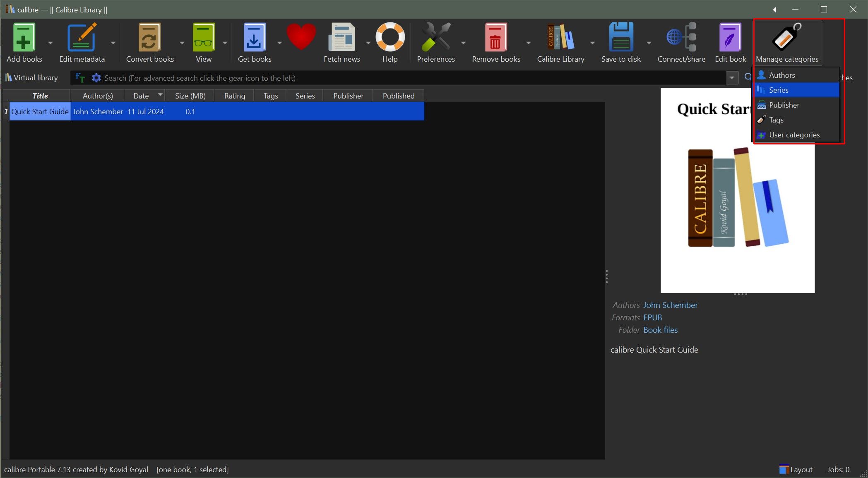Click the EPUB format link

coord(652,317)
